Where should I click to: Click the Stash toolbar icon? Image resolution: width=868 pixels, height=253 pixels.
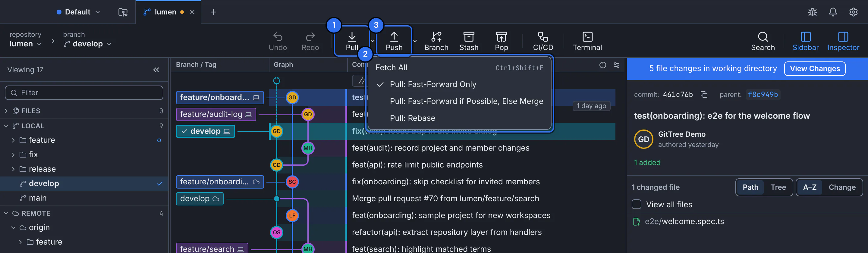tap(469, 41)
